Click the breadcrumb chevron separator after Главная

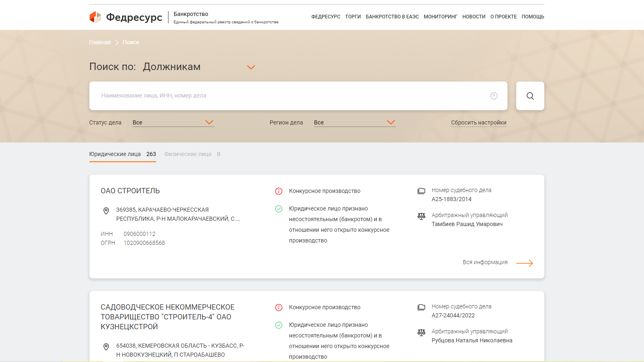[x=117, y=43]
